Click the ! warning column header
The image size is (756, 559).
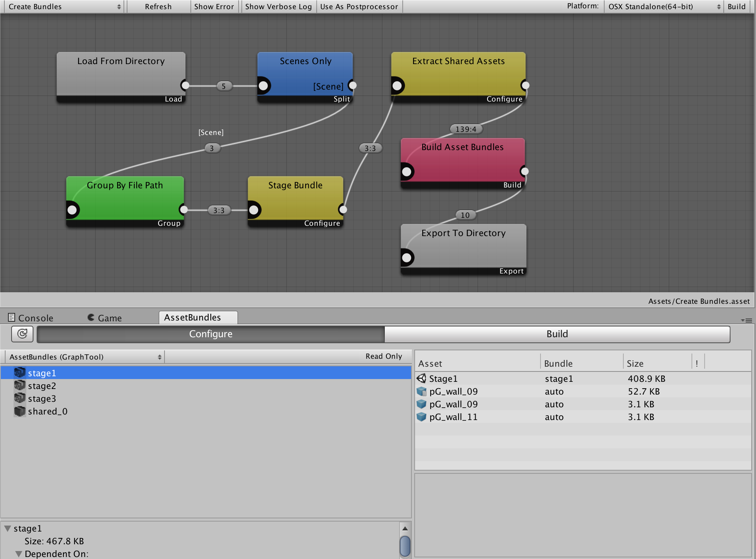[x=697, y=363]
